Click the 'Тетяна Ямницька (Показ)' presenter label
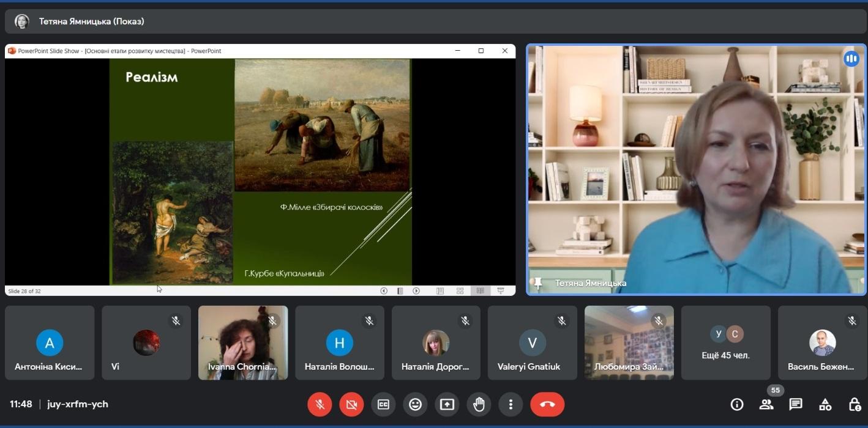Viewport: 868px width, 428px height. (x=92, y=21)
